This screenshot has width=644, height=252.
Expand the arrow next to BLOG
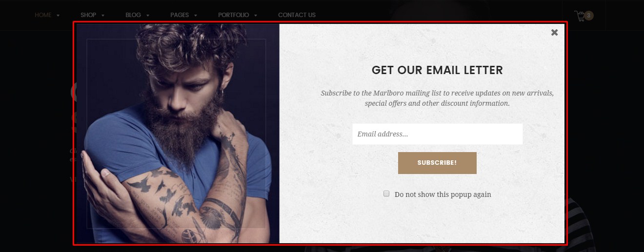(148, 16)
